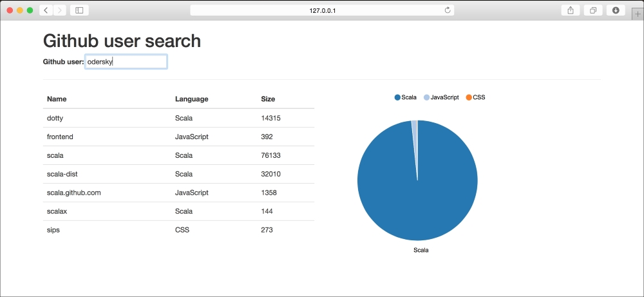Open the Downloads icon
Image resolution: width=644 pixels, height=297 pixels.
pos(616,10)
